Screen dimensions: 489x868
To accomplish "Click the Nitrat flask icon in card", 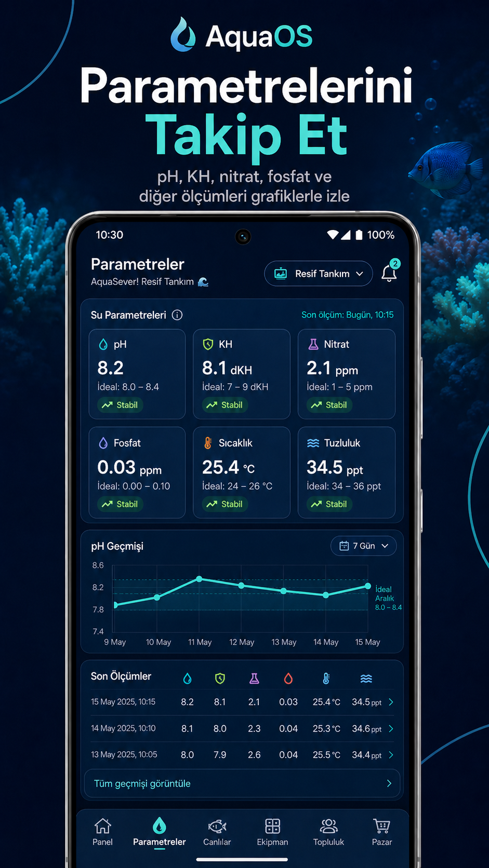I will [313, 344].
